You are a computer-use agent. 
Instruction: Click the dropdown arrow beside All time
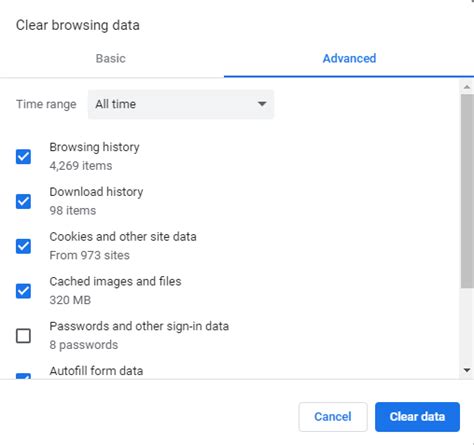coord(262,104)
